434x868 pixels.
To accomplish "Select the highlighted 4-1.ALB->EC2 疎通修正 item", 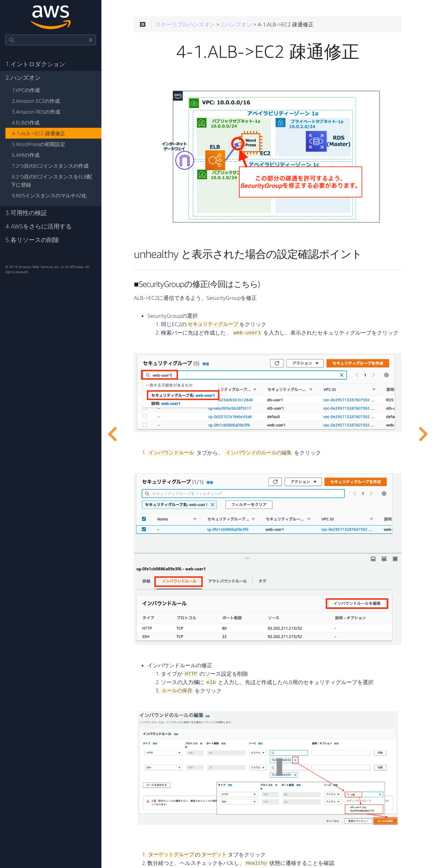I will 53,133.
